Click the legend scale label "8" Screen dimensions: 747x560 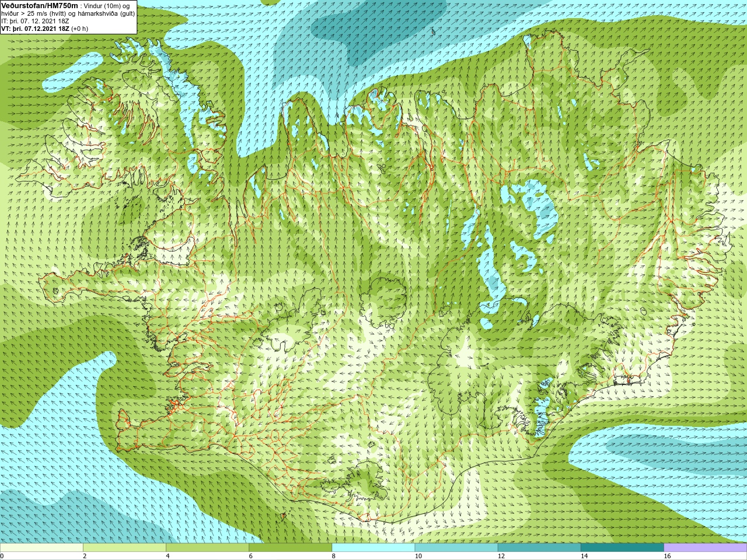click(x=333, y=556)
